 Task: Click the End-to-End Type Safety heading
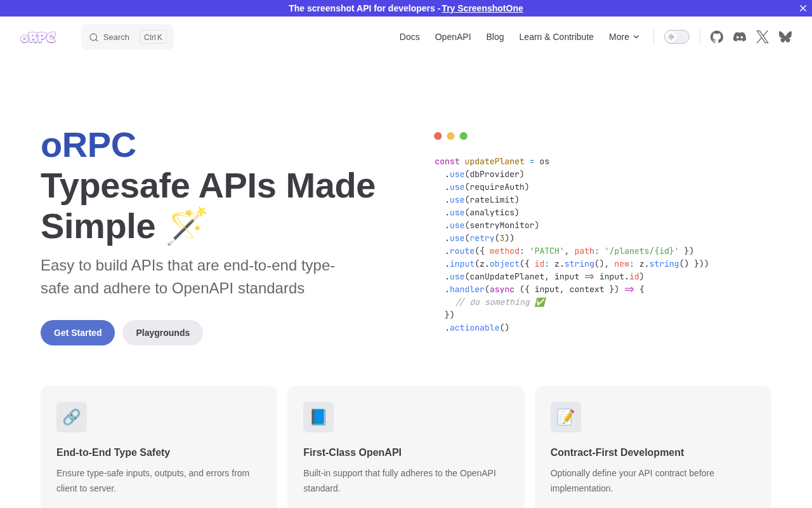tap(114, 453)
